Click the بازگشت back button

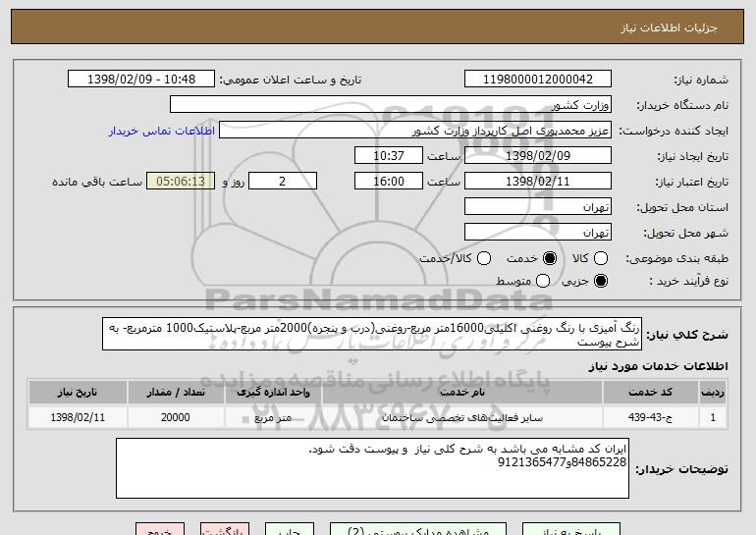[x=225, y=530]
